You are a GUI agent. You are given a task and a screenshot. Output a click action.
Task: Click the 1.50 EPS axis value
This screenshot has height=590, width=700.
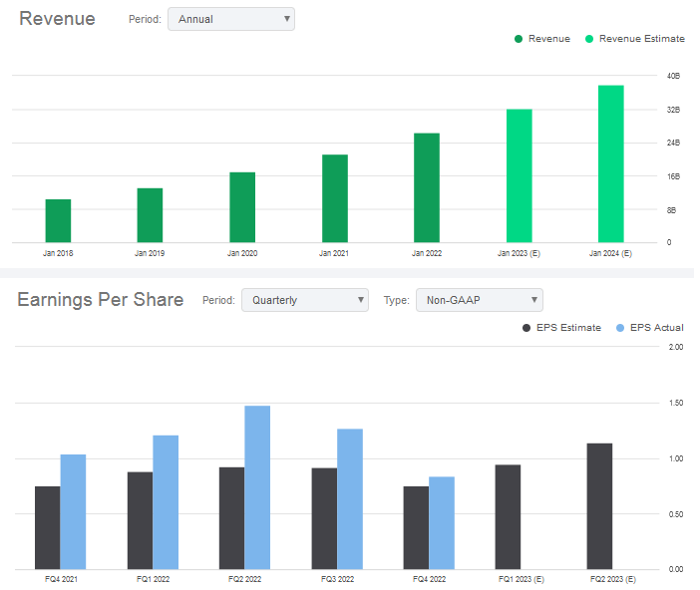point(676,403)
